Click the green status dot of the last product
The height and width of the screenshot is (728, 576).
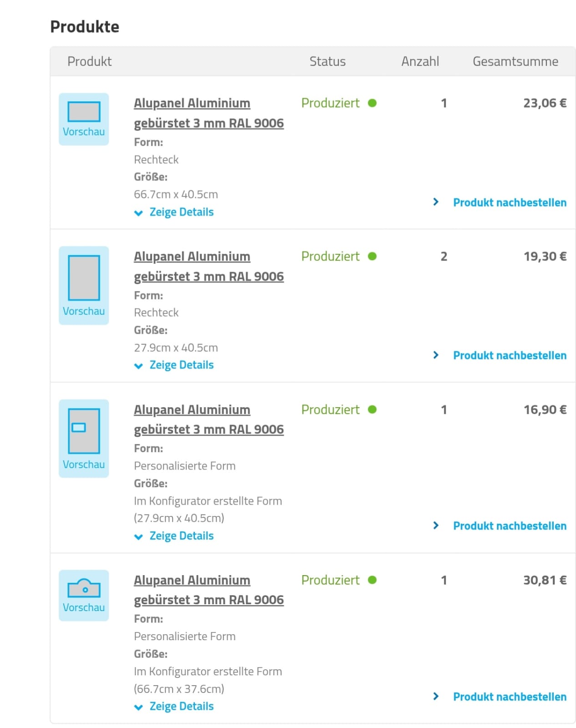(372, 580)
